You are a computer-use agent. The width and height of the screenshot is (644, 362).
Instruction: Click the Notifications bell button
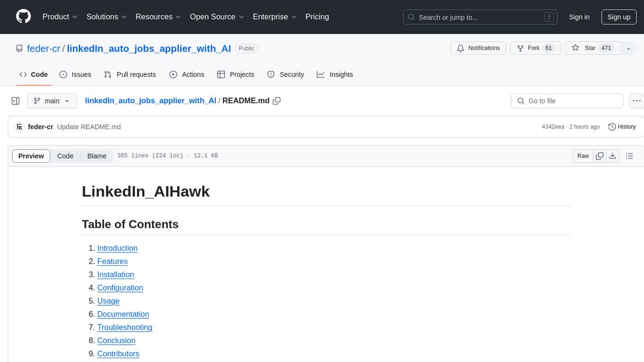[478, 48]
